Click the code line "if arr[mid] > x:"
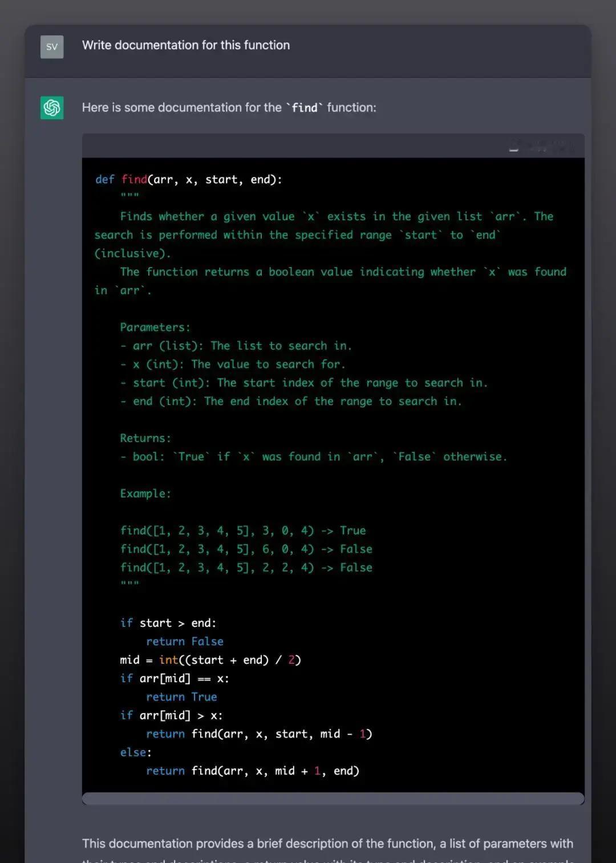The width and height of the screenshot is (616, 863). tap(171, 715)
